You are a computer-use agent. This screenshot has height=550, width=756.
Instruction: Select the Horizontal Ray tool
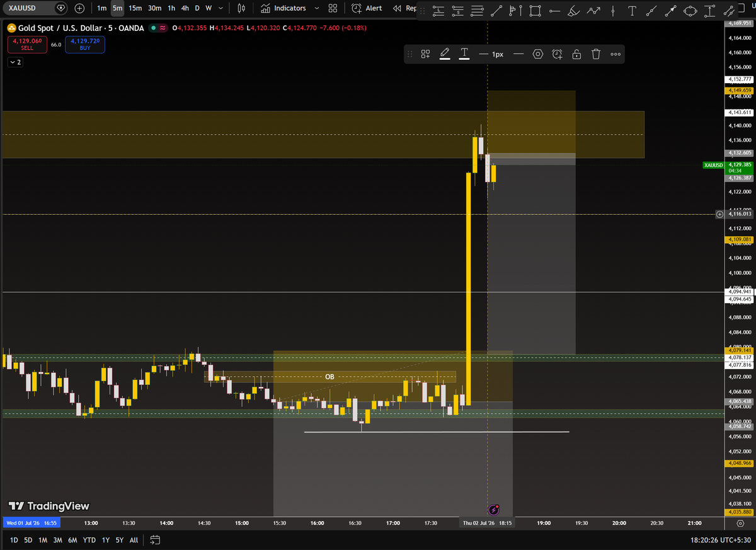(554, 11)
